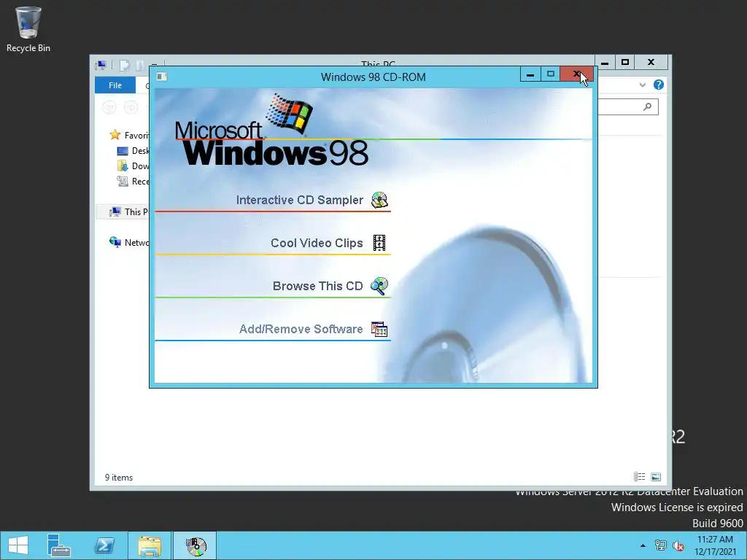Select Downloads in This PC navigation pane

click(133, 166)
